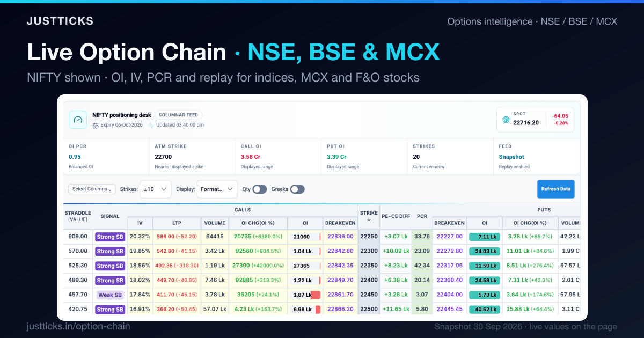Open the Strikes ±10 dropdown
644x338 pixels.
pyautogui.click(x=156, y=189)
